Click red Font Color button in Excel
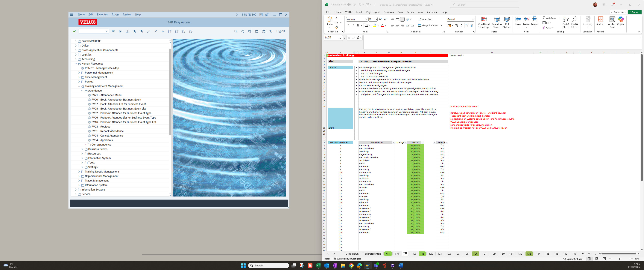The width and height of the screenshot is (644, 270). (x=382, y=25)
